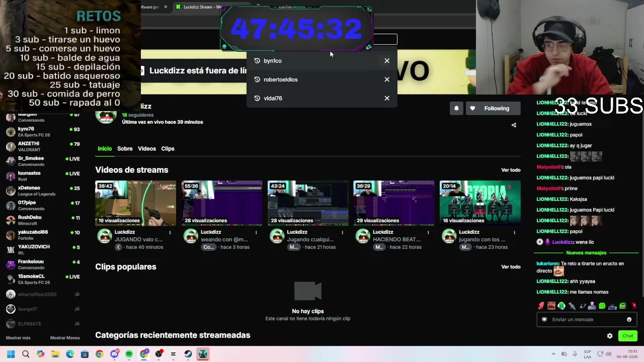Remove vidal76 from recent searches

(387, 99)
